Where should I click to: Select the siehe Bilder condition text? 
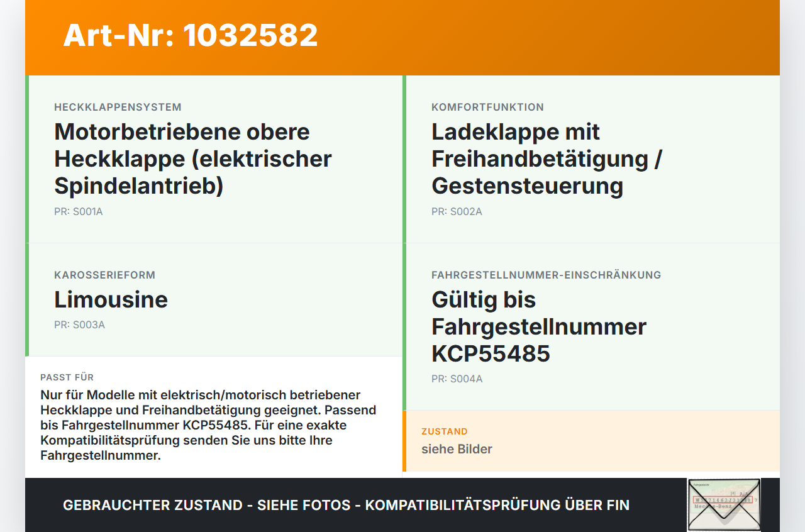tap(457, 449)
